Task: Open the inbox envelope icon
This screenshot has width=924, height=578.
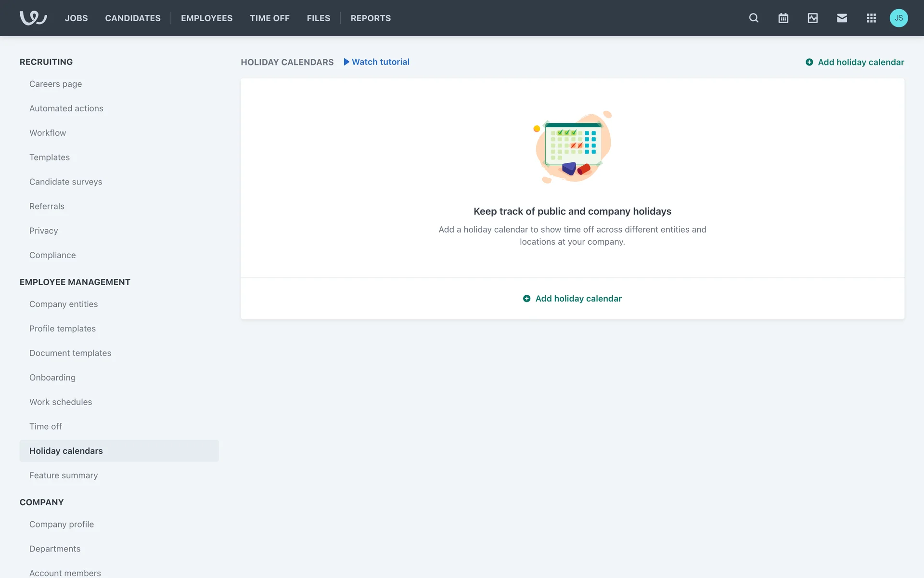Action: click(842, 18)
